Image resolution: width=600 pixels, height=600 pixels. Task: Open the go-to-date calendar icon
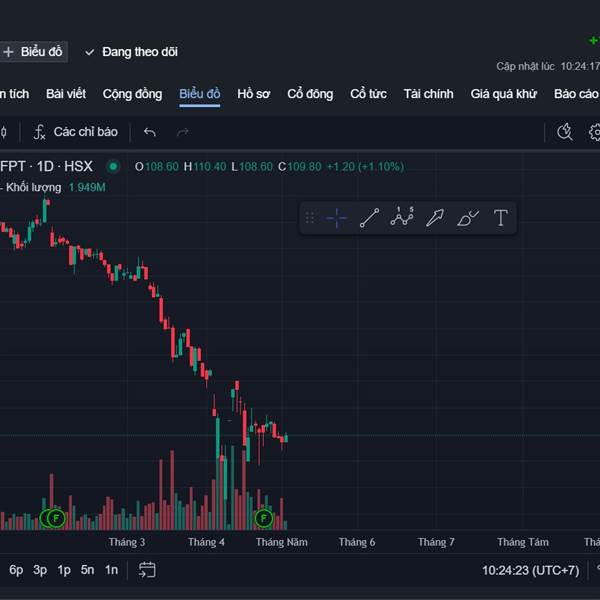click(147, 570)
